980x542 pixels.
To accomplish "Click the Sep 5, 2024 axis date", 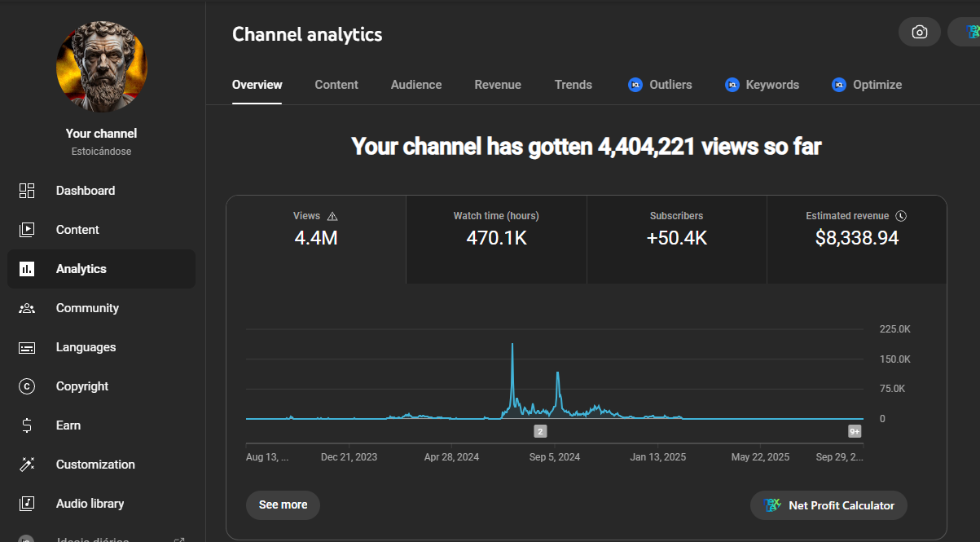I will click(x=555, y=457).
